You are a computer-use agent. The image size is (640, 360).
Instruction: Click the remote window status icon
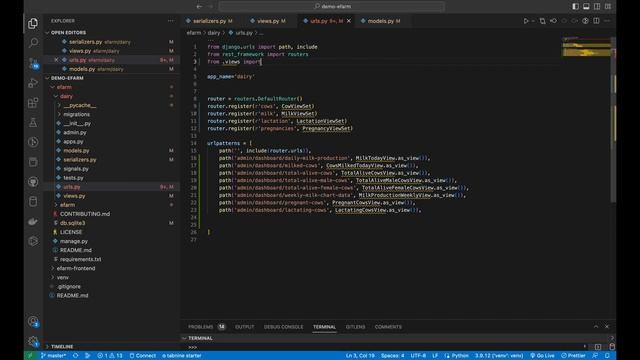[x=30, y=356]
